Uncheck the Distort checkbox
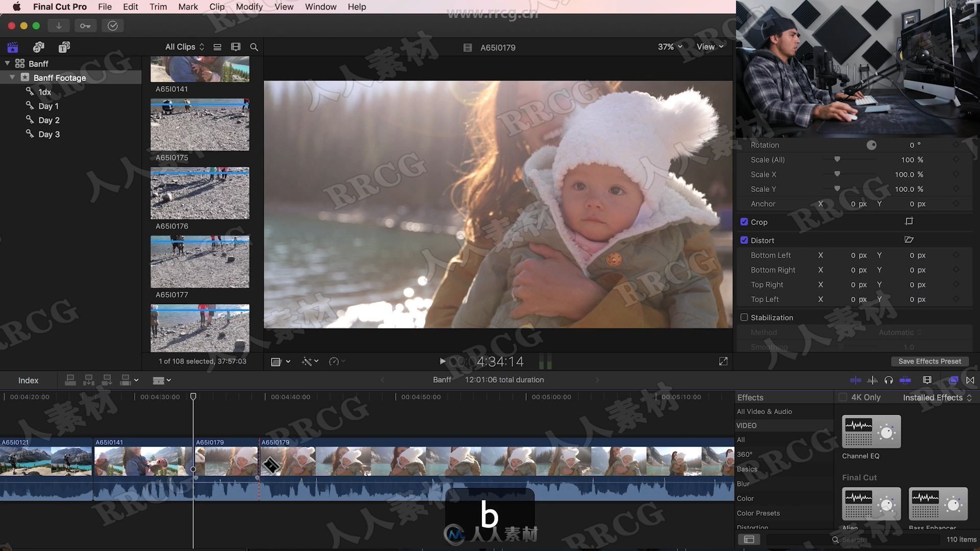The height and width of the screenshot is (551, 980). (x=744, y=240)
